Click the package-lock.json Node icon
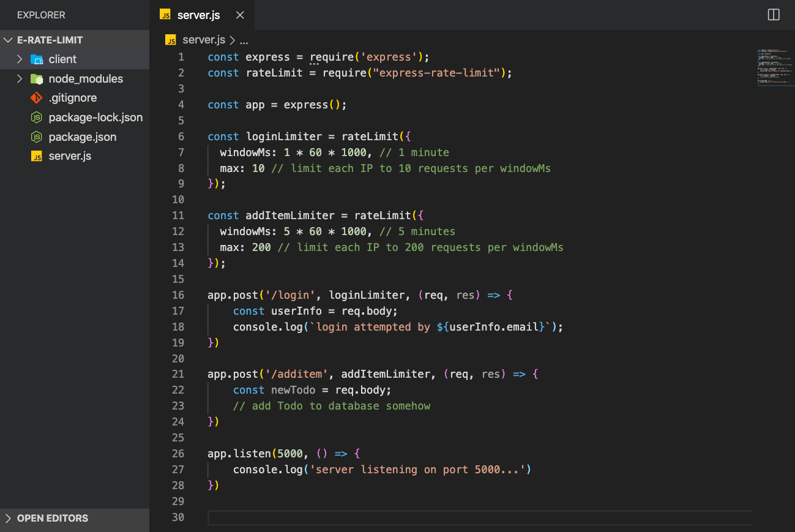795x532 pixels. click(x=37, y=118)
